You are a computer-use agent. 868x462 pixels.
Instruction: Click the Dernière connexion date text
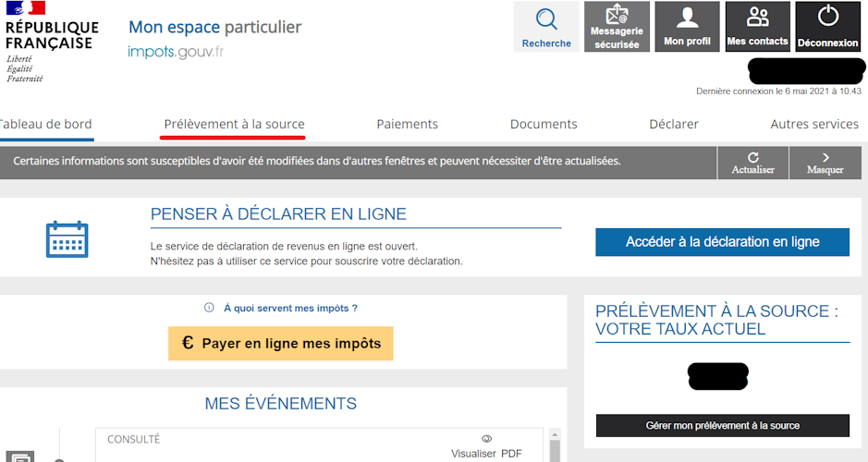(x=779, y=91)
